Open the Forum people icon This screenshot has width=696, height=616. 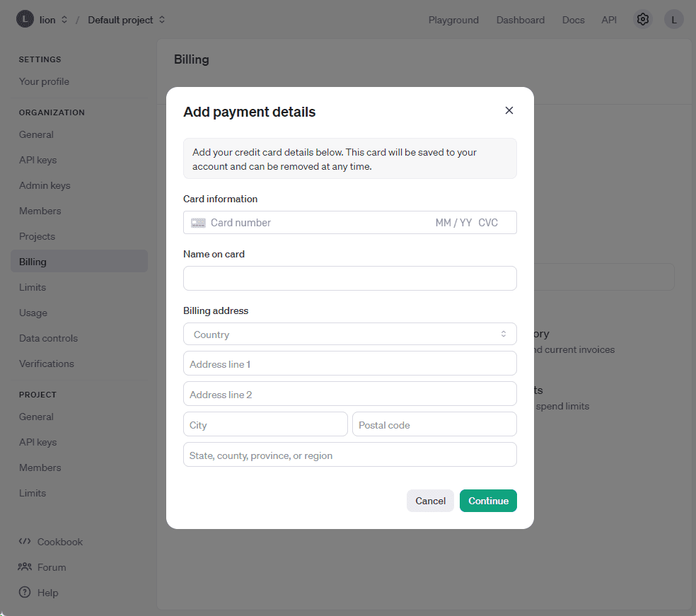pyautogui.click(x=25, y=567)
